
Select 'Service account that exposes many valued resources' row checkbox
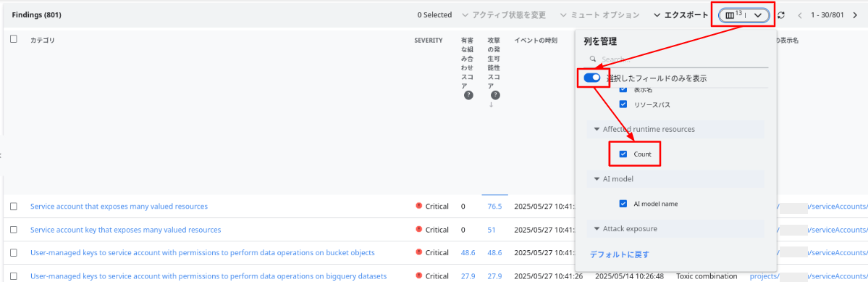[14, 206]
